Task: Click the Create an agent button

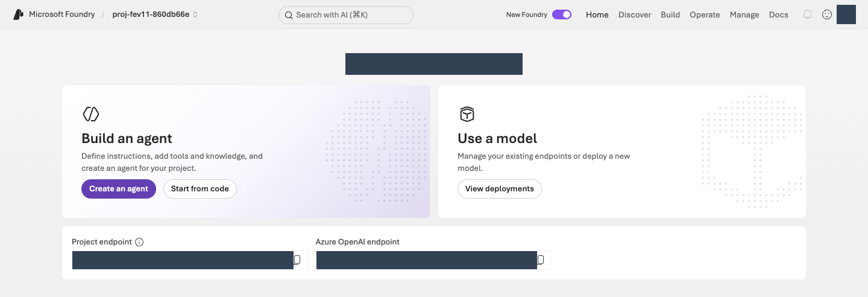Action: (x=119, y=189)
